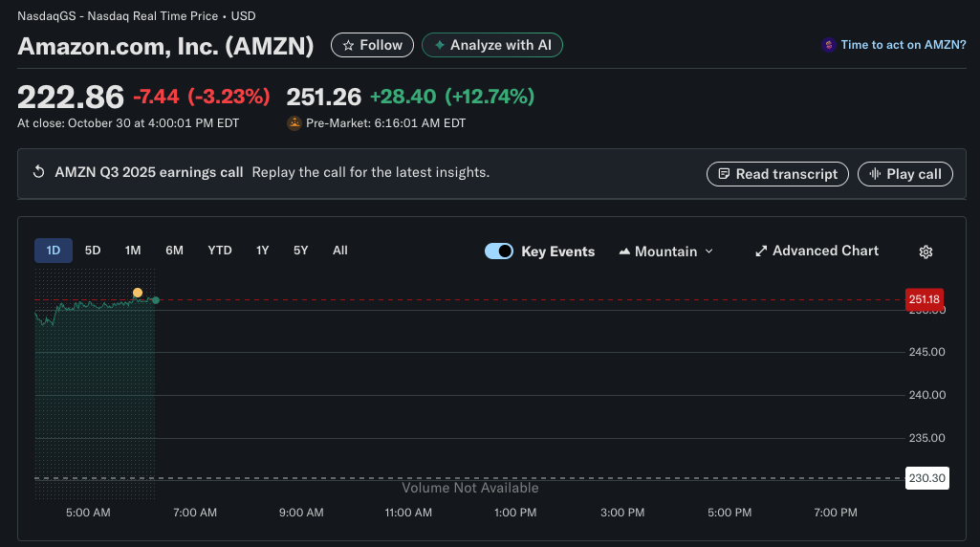The height and width of the screenshot is (547, 980).
Task: Click the -7.44 (-3.23%) change value
Action: 201,97
